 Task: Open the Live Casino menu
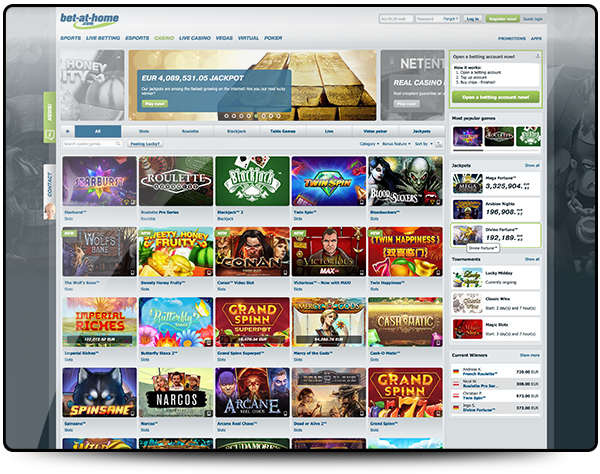click(x=195, y=38)
